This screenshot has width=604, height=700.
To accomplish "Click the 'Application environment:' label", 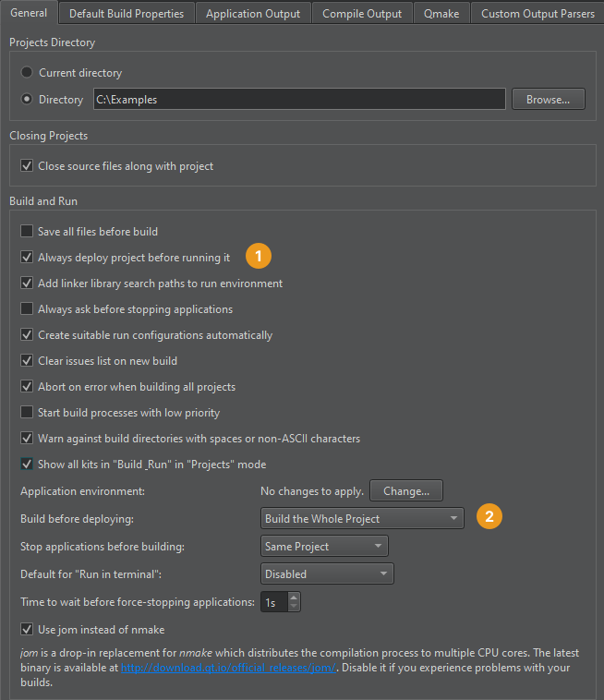I will pyautogui.click(x=82, y=491).
